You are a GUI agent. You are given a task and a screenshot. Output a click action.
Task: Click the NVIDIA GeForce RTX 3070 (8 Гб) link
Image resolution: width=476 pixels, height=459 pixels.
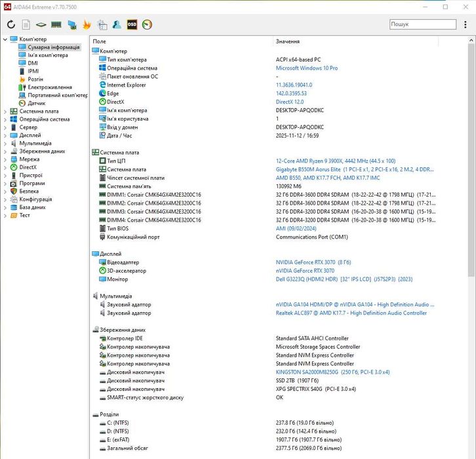[313, 262]
